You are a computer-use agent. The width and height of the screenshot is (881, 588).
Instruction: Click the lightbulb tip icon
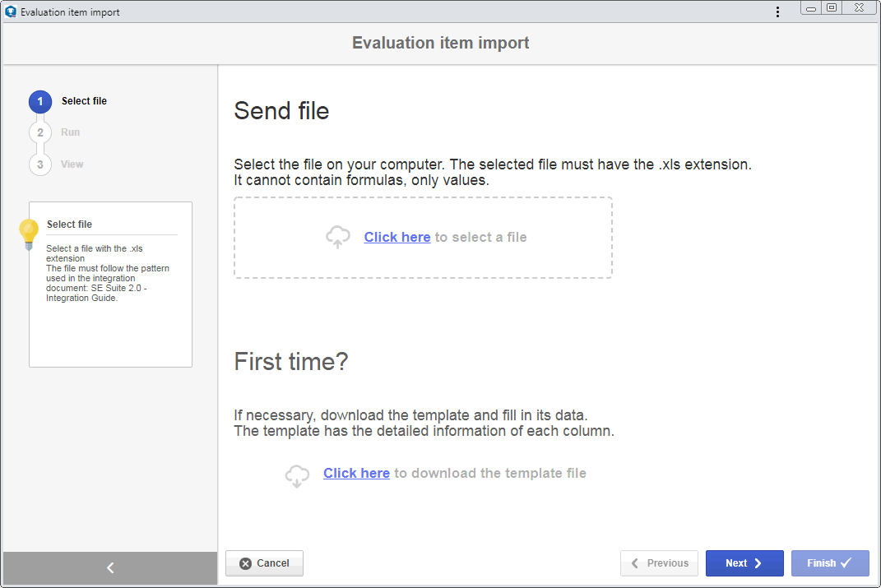pos(29,234)
